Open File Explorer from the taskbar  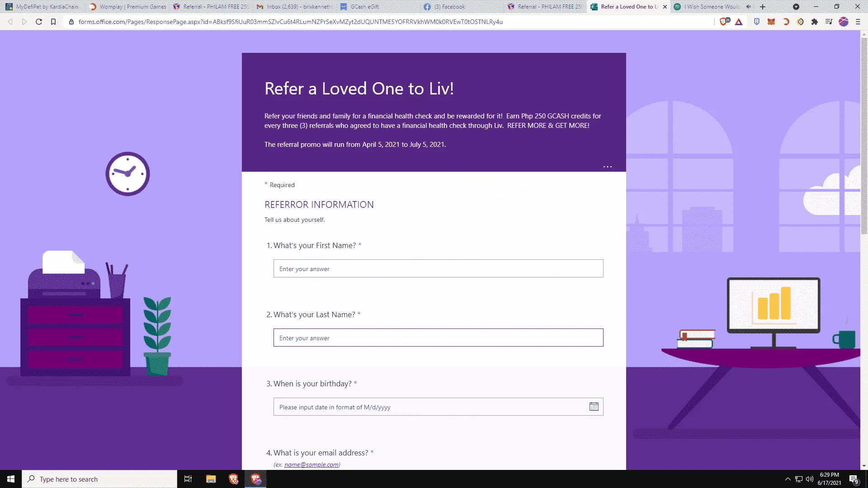[x=211, y=479]
